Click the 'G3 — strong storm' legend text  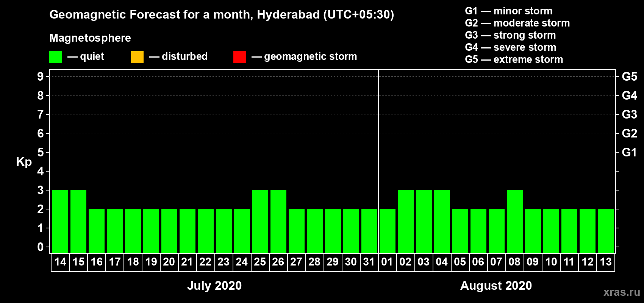pos(510,35)
